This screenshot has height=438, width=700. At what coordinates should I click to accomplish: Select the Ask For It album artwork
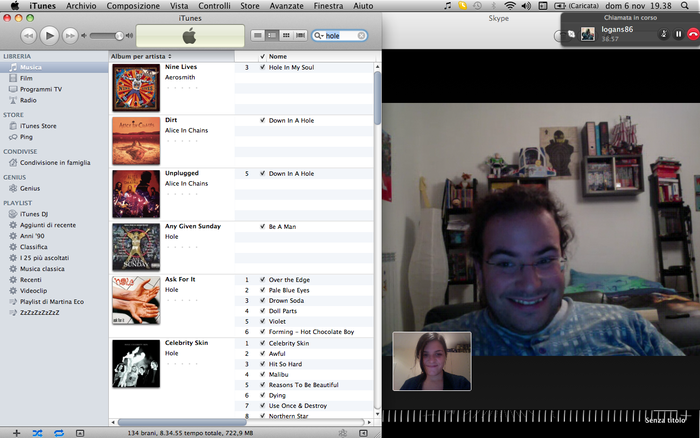[x=136, y=300]
